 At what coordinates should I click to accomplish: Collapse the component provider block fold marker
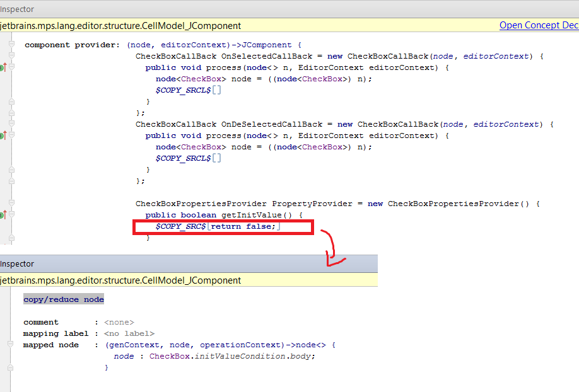click(x=11, y=45)
